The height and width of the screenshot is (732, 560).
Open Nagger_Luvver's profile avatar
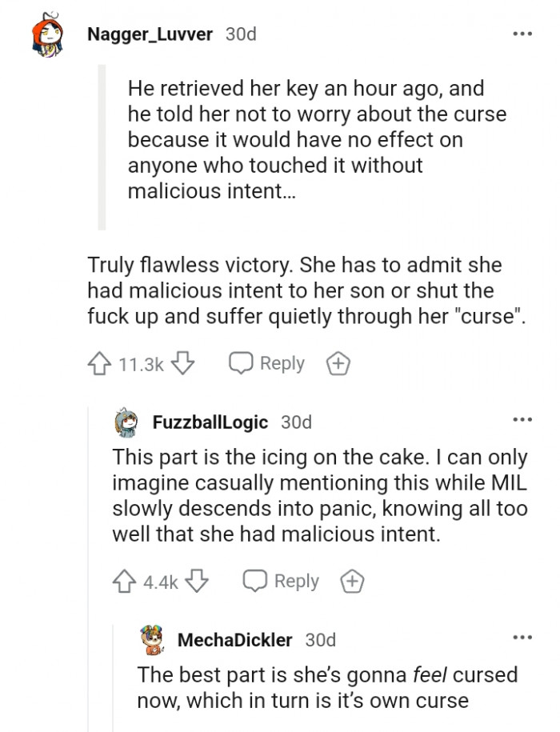[x=46, y=34]
